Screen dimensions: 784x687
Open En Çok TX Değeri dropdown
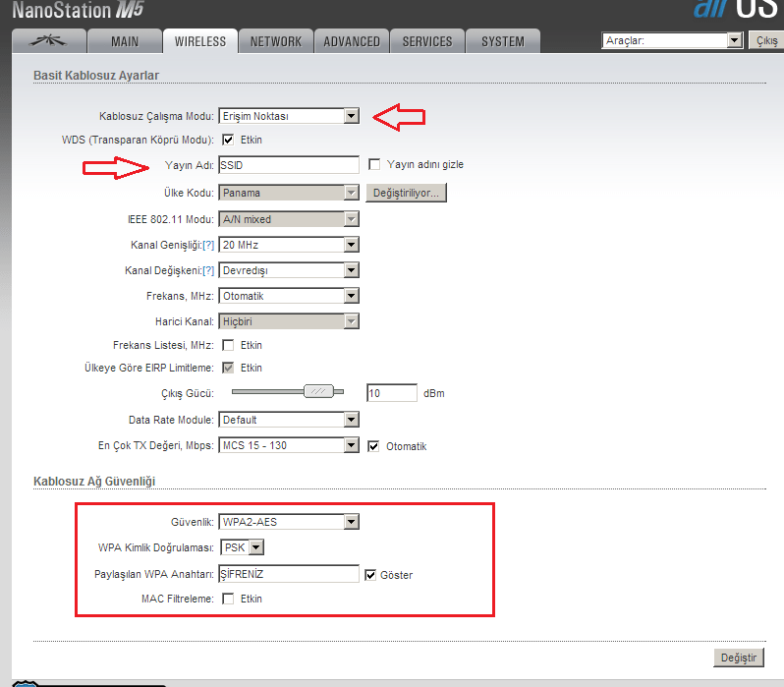click(x=289, y=445)
